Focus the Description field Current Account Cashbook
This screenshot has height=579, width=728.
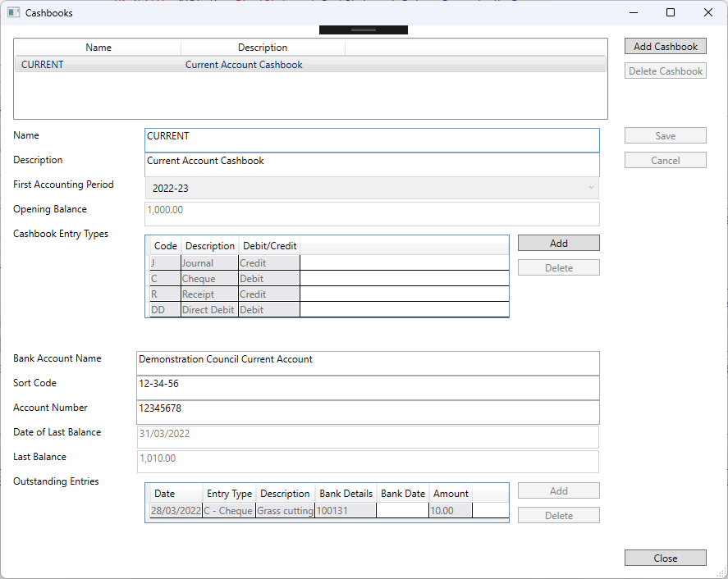pos(372,165)
